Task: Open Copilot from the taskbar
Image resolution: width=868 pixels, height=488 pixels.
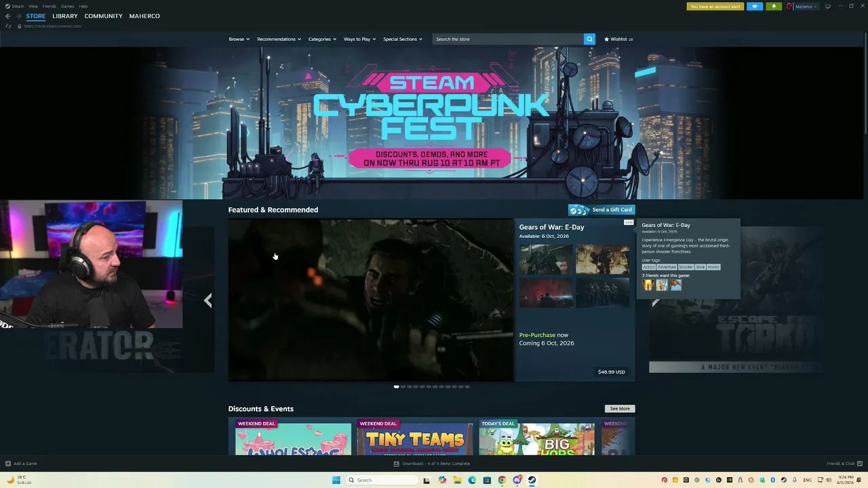Action: tap(442, 480)
